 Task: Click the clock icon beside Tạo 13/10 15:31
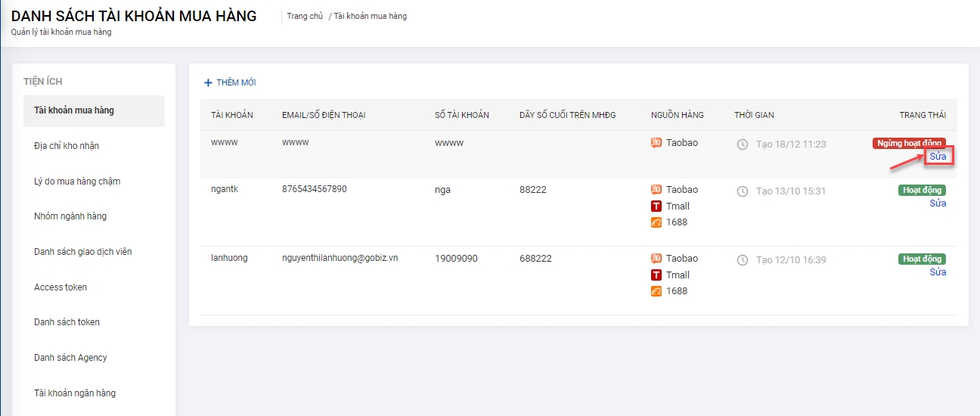tap(743, 191)
